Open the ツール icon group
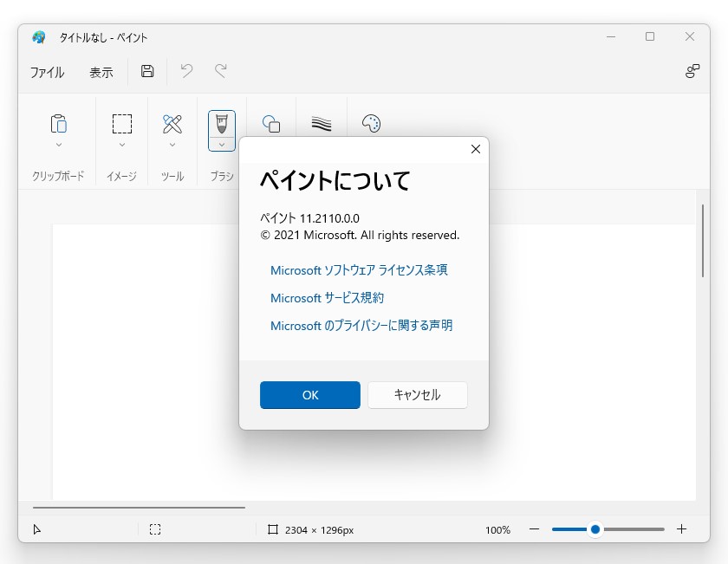 click(x=172, y=122)
